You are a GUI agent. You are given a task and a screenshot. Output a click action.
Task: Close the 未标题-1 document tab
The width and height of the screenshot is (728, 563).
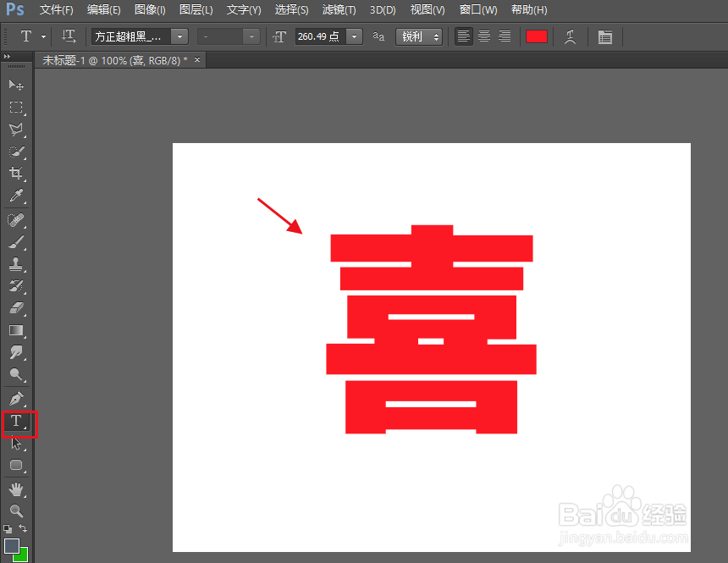coord(197,60)
